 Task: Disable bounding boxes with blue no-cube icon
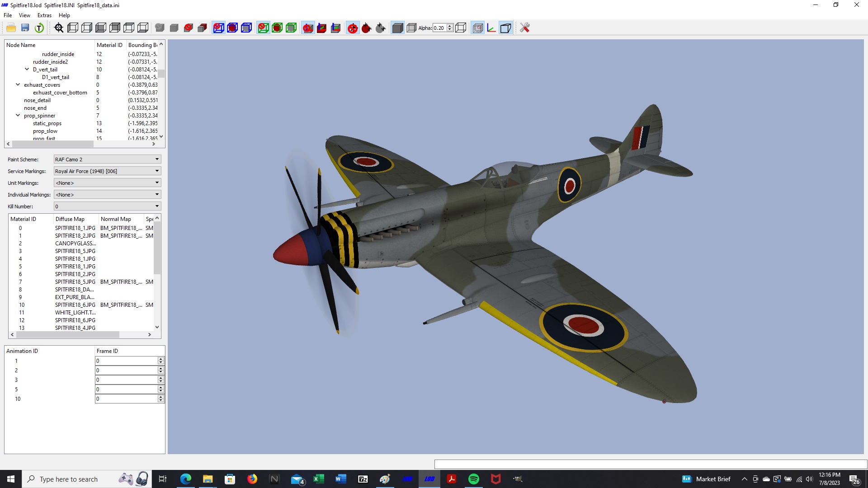pyautogui.click(x=218, y=28)
